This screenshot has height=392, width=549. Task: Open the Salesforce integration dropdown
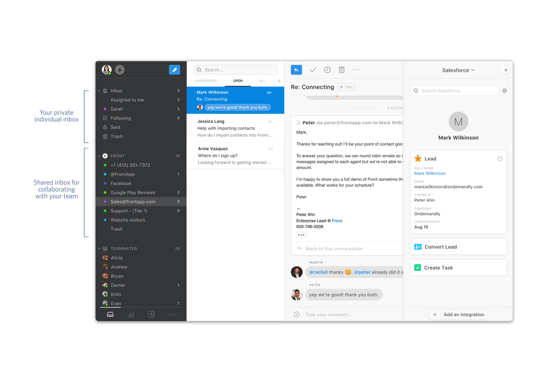(458, 70)
